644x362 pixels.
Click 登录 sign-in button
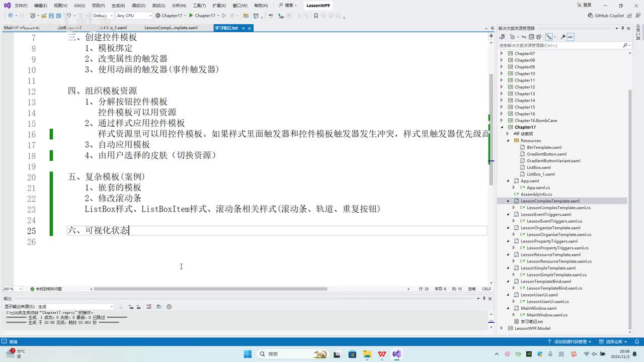(x=584, y=5)
